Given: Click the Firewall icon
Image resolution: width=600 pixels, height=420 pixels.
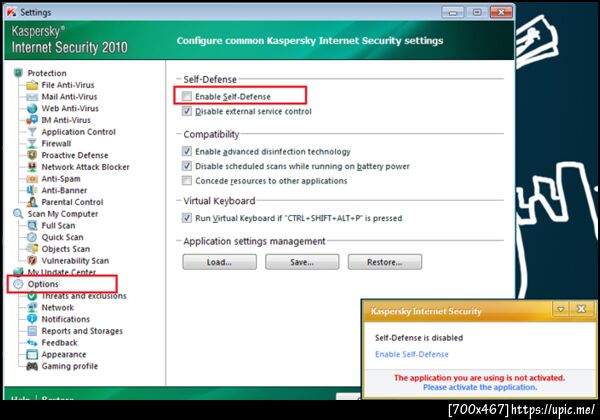Looking at the screenshot, I should (32, 143).
